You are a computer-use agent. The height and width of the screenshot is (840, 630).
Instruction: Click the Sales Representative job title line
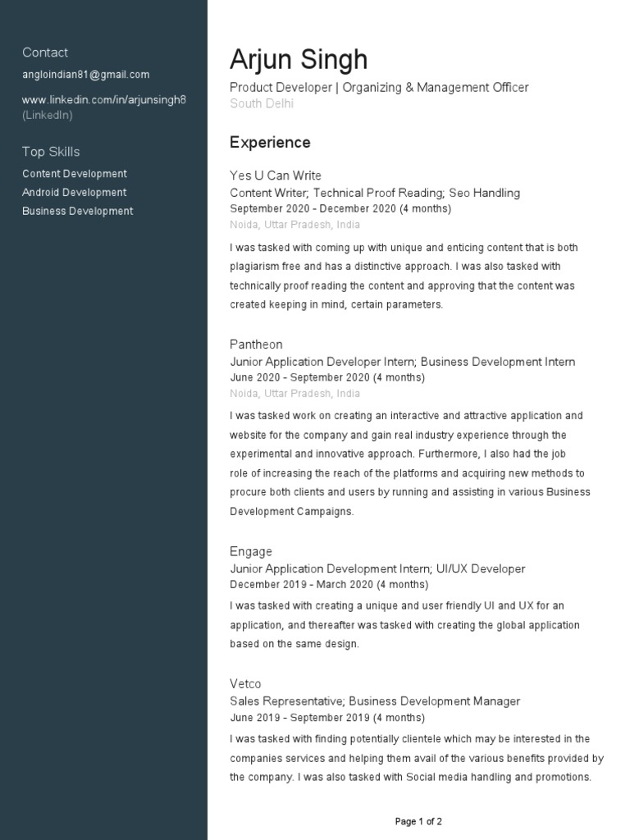pos(375,701)
